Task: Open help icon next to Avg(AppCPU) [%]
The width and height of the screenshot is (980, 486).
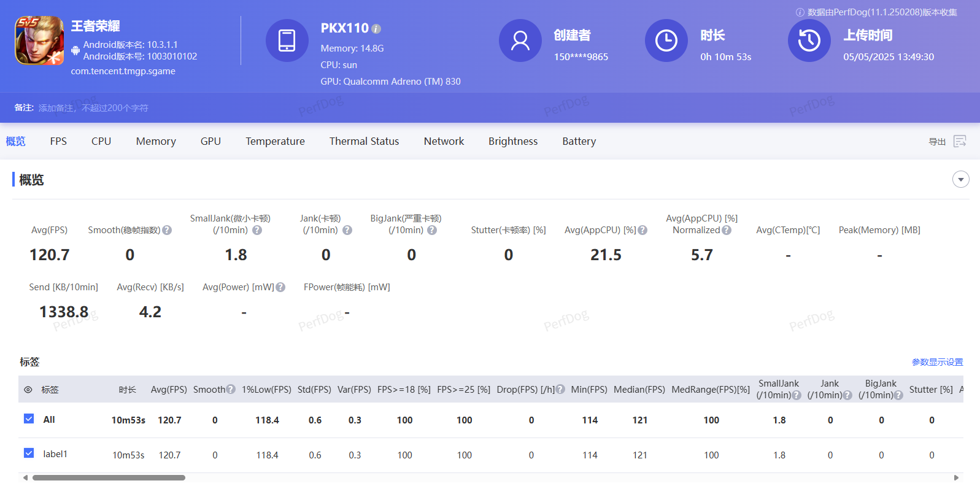Action: (x=642, y=230)
